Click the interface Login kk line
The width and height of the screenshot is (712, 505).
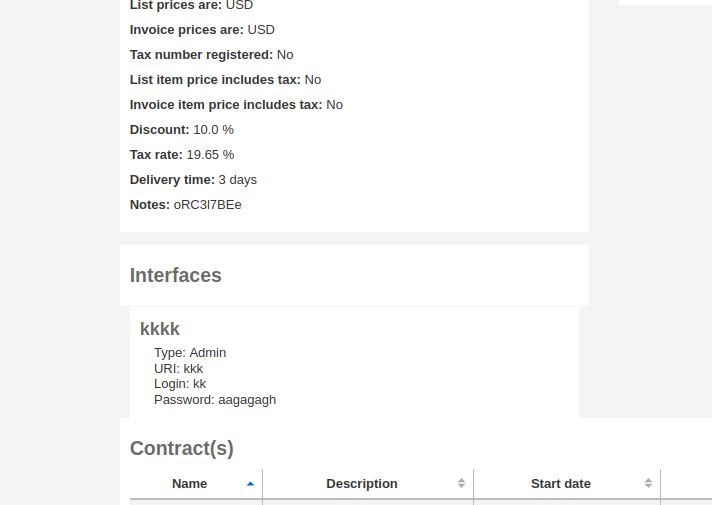coord(180,384)
